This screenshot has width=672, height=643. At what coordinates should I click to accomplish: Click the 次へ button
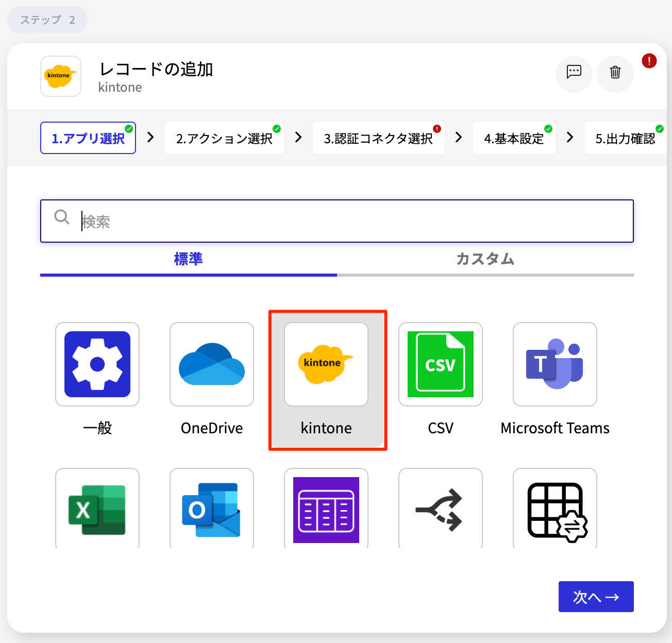[x=596, y=596]
